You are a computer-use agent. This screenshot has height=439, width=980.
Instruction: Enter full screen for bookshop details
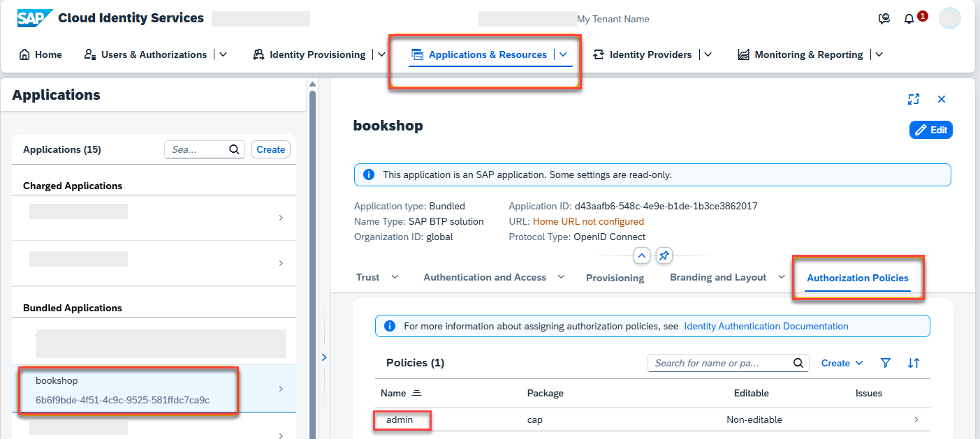(914, 99)
